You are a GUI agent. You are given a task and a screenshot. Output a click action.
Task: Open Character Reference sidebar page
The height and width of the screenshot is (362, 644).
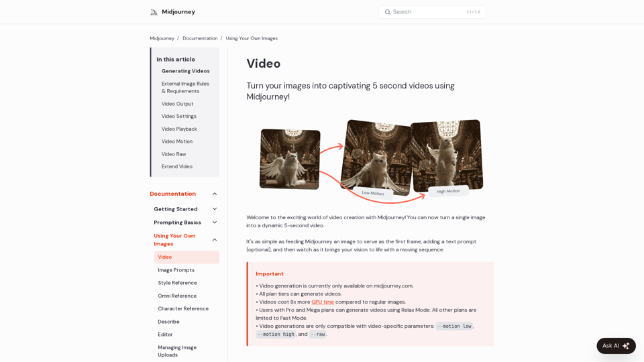(182, 308)
